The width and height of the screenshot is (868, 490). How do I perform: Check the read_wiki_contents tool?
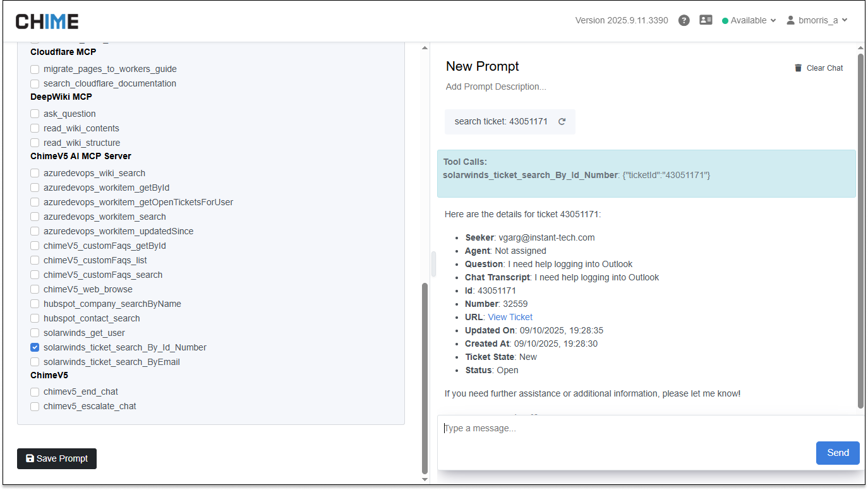click(x=35, y=128)
